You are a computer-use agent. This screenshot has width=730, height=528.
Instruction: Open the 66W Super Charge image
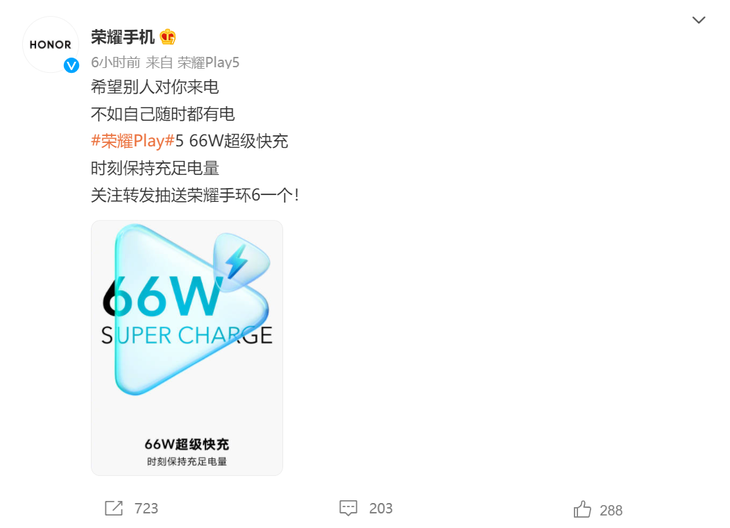click(x=187, y=348)
